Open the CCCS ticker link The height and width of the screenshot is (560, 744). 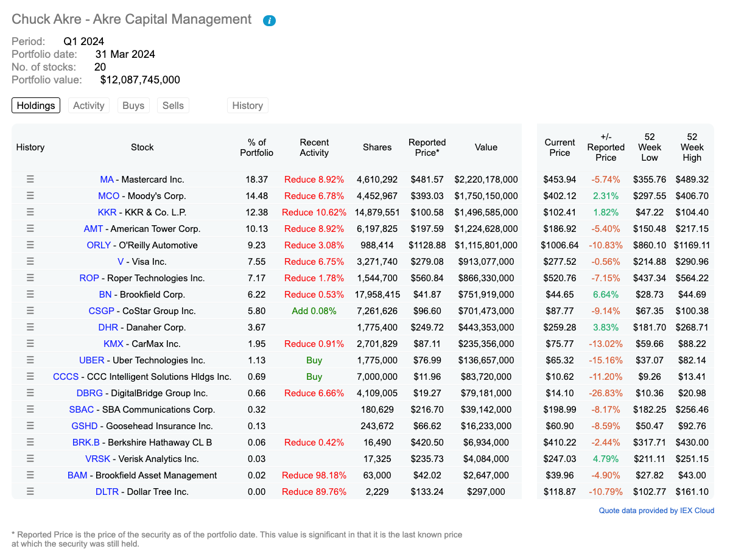coord(66,377)
